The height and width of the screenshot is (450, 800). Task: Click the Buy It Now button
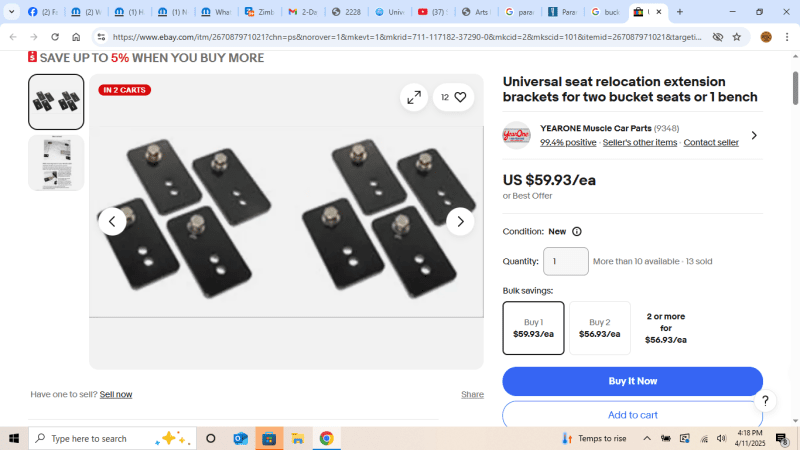pos(632,381)
